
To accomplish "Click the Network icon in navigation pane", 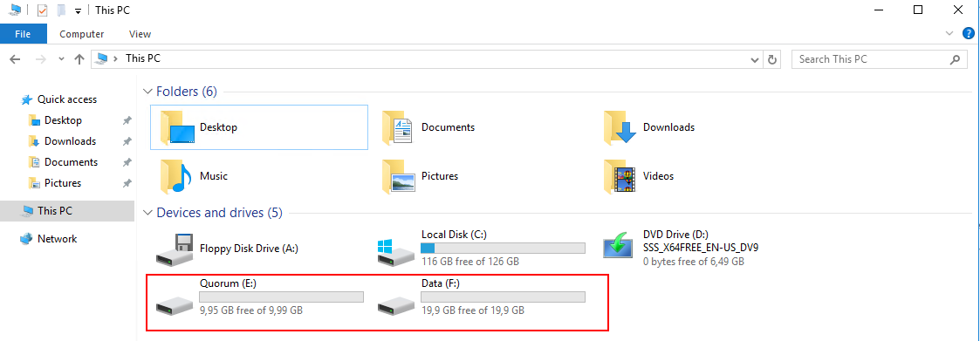I will (x=26, y=239).
